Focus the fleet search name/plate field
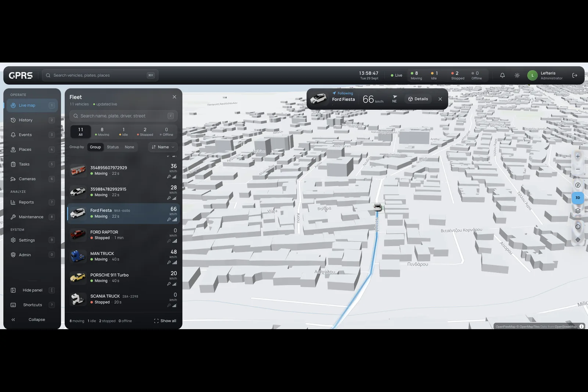The width and height of the screenshot is (588, 392). click(x=123, y=116)
